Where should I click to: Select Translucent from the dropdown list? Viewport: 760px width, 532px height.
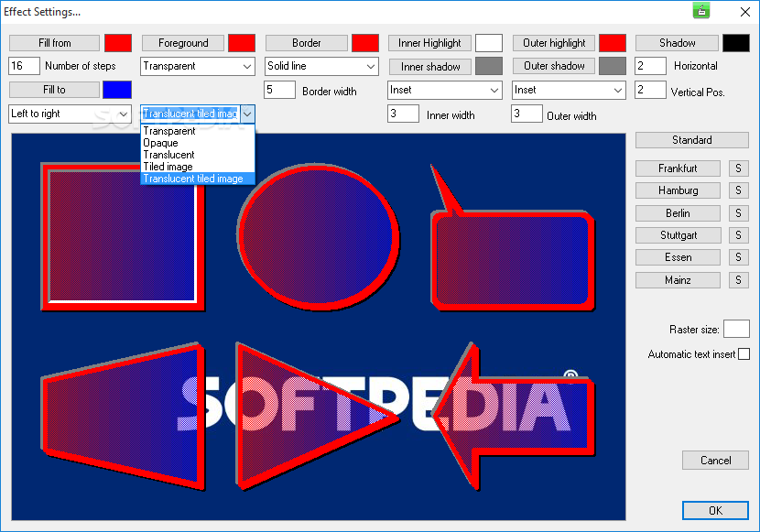tap(198, 155)
